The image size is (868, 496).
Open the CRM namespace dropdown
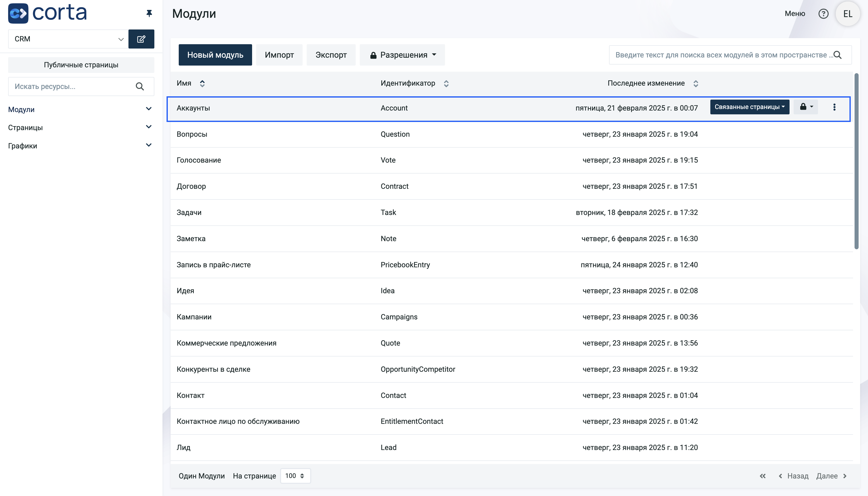(68, 39)
